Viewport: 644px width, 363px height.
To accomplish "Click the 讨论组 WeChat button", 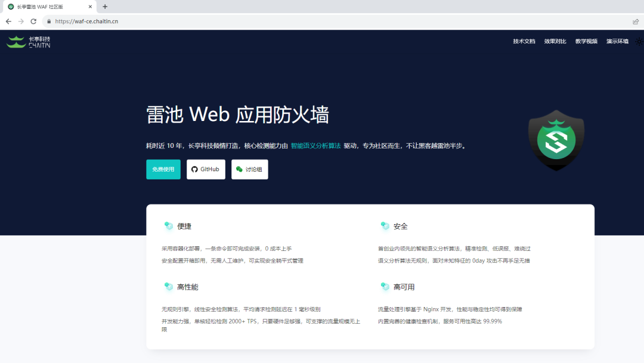I will (x=250, y=169).
